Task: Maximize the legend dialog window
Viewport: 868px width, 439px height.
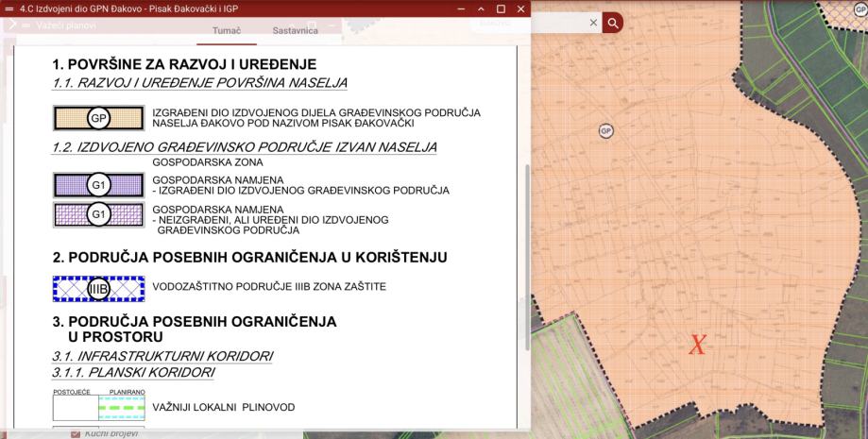Action: [501, 8]
